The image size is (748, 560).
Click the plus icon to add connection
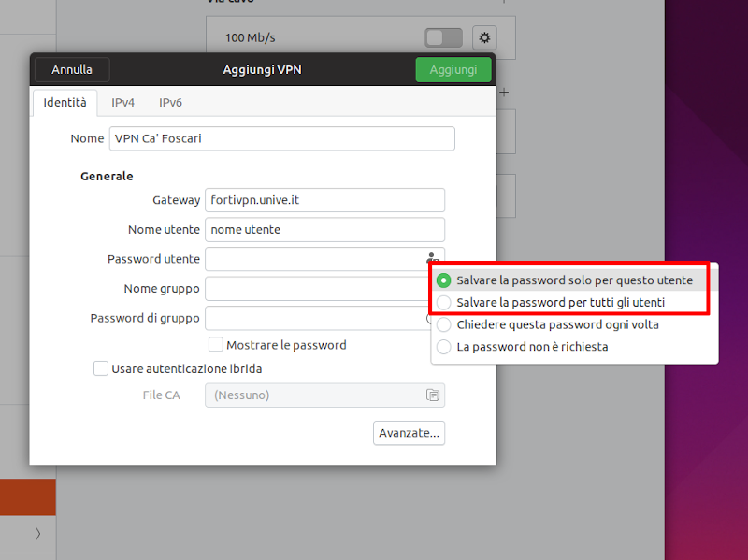[x=504, y=92]
